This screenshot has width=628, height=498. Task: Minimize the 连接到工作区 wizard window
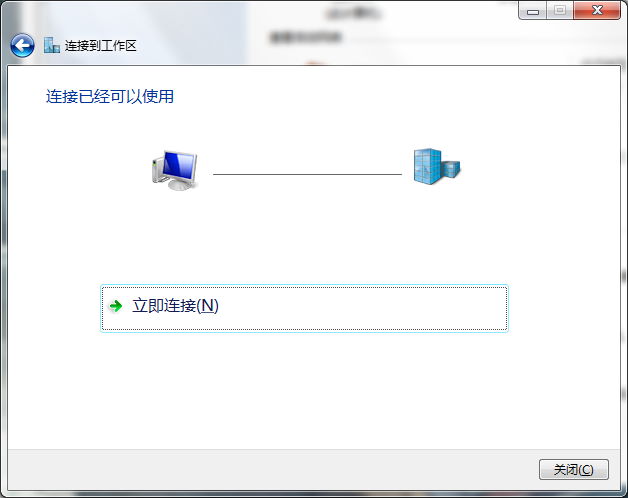click(x=533, y=11)
